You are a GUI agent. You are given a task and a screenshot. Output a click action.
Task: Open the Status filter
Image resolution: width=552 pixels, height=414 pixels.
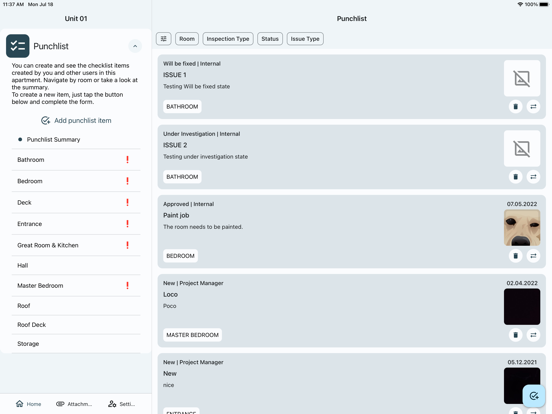coord(270,39)
